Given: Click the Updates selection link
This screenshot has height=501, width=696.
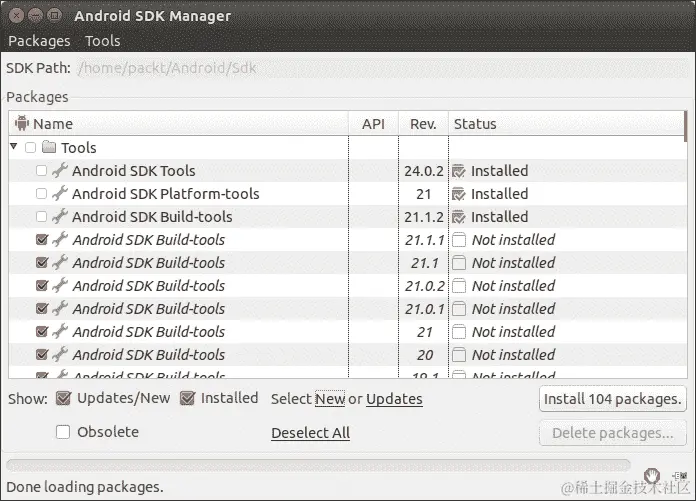Looking at the screenshot, I should click(x=394, y=399).
